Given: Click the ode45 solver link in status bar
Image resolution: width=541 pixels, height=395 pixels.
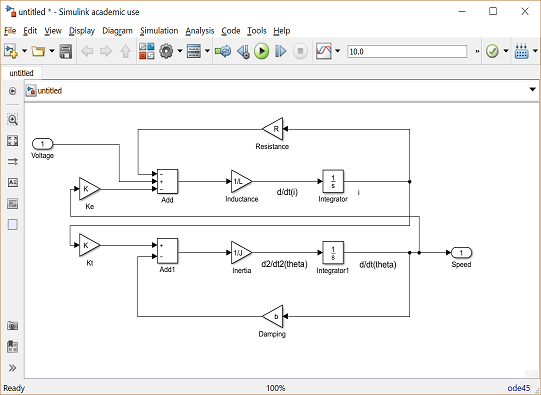Looking at the screenshot, I should tap(519, 388).
